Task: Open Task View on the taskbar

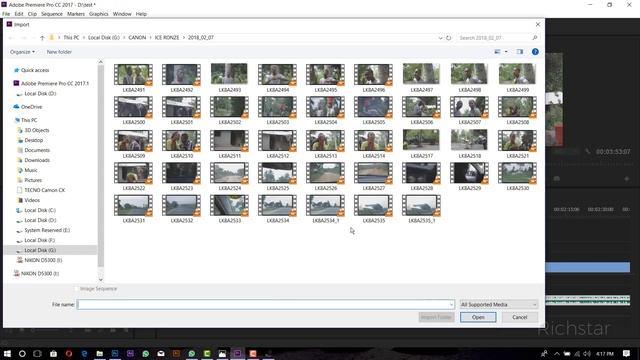Action: pyautogui.click(x=37, y=353)
